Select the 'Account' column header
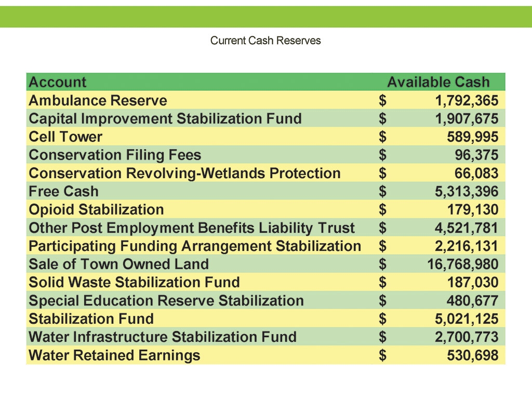This screenshot has height=411, width=532. coord(58,82)
